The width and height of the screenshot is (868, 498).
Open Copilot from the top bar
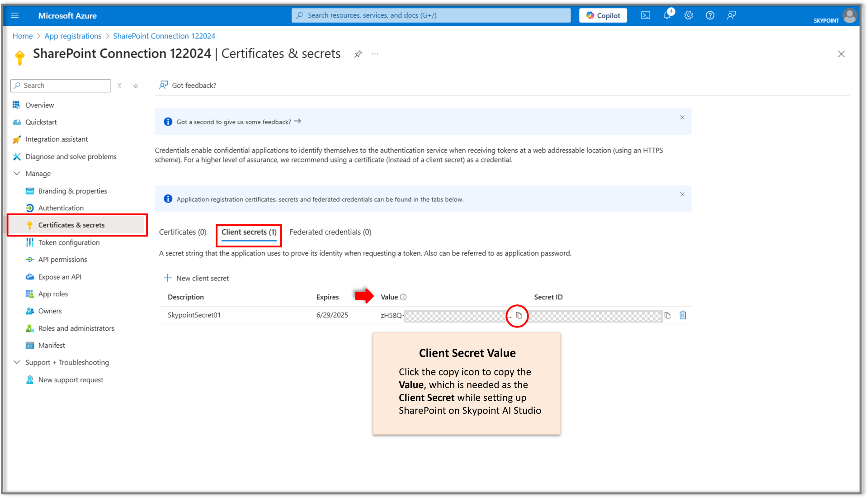(603, 15)
